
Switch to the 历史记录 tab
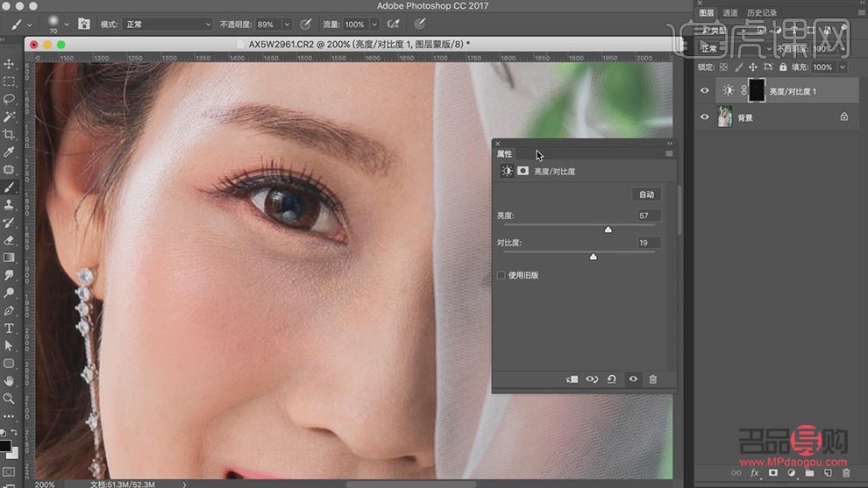pyautogui.click(x=764, y=13)
